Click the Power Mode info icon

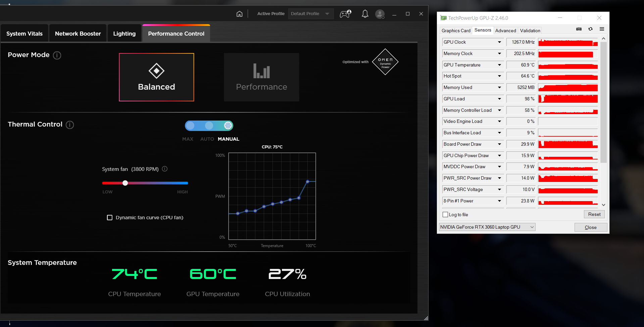[x=57, y=55]
